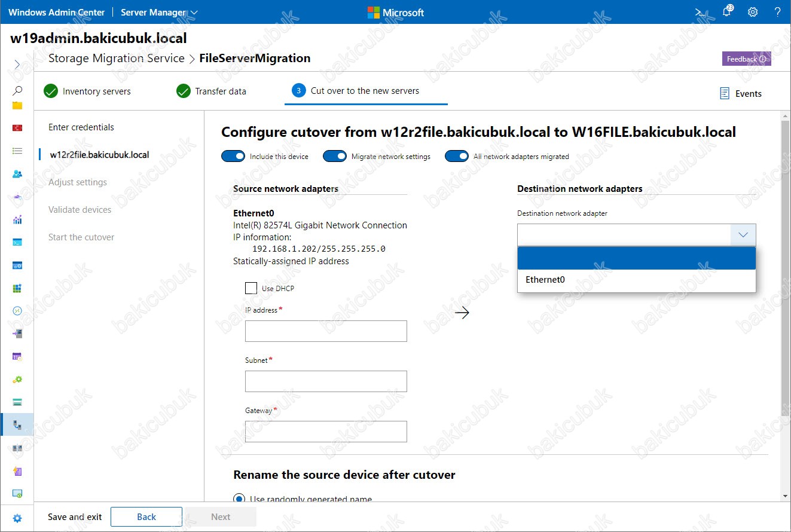791x532 pixels.
Task: Open Start the cutover step
Action: click(x=81, y=237)
